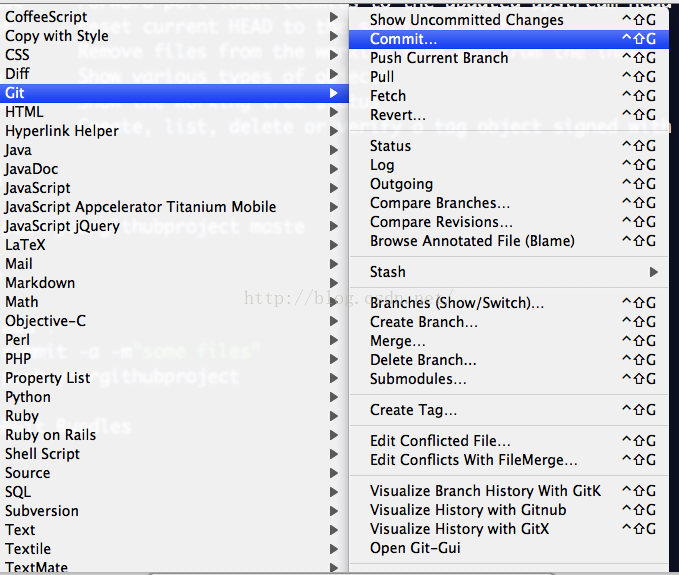
Task: Open the LaTeX bundle submenu
Action: point(174,245)
